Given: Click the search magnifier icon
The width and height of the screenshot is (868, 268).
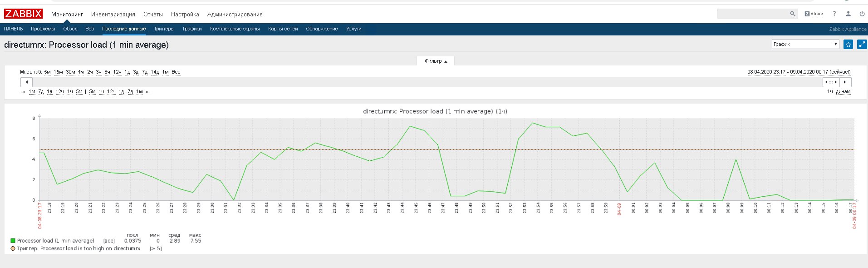Looking at the screenshot, I should [792, 14].
